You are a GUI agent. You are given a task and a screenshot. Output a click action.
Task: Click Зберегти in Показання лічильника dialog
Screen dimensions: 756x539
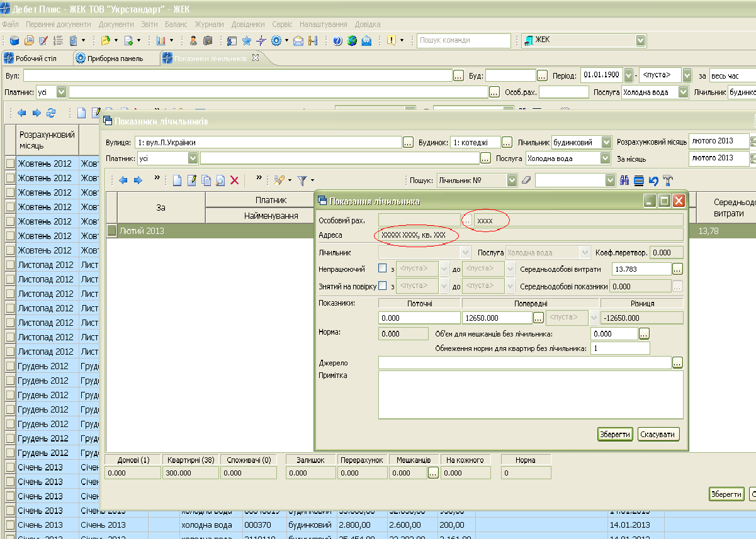615,434
